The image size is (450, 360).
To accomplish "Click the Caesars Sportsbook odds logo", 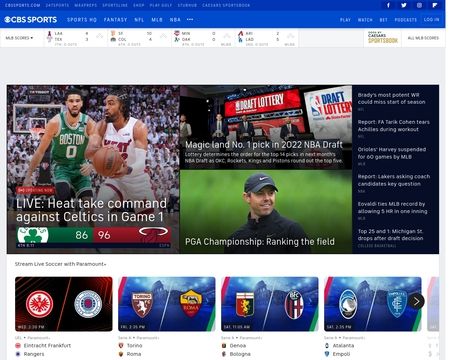I will pyautogui.click(x=383, y=38).
